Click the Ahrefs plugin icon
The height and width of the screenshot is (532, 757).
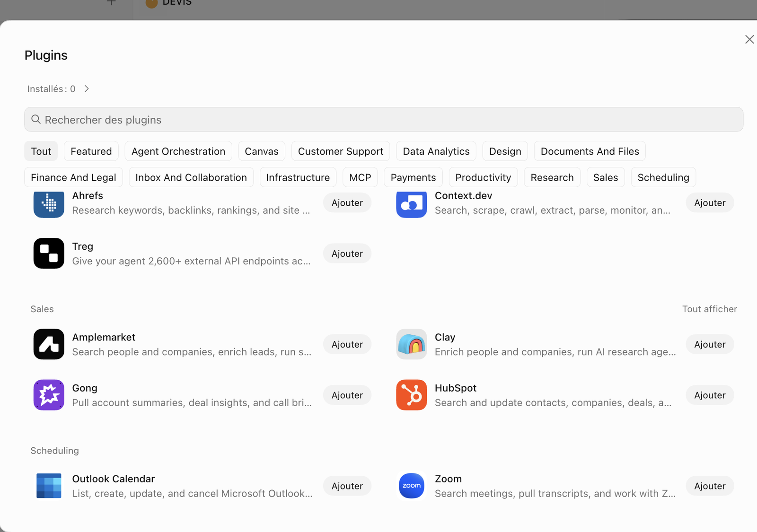point(49,204)
